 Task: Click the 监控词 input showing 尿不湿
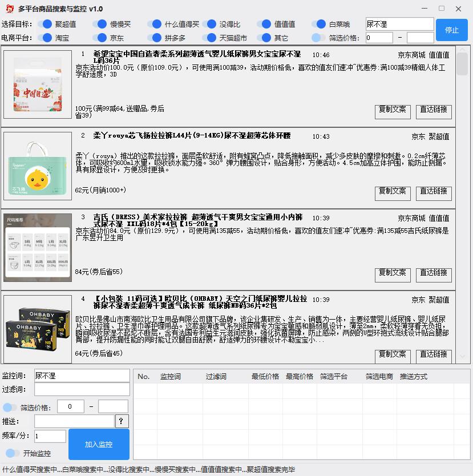(x=81, y=376)
